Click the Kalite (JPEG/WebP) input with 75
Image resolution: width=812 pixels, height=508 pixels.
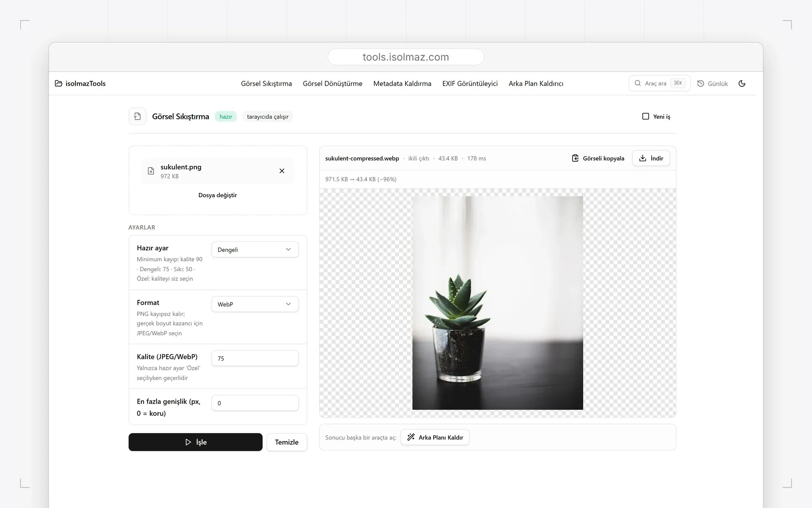click(255, 358)
